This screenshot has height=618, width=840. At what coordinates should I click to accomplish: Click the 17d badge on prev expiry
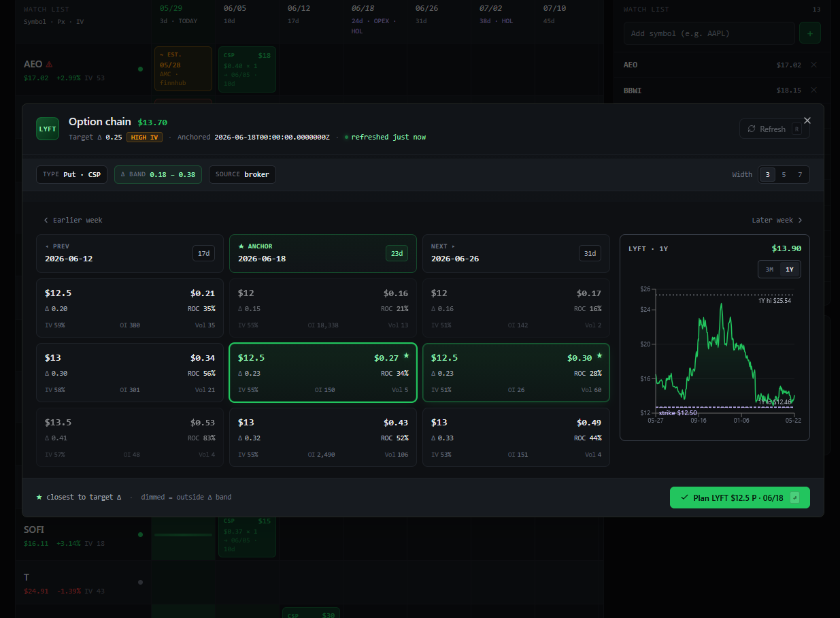[x=203, y=253]
